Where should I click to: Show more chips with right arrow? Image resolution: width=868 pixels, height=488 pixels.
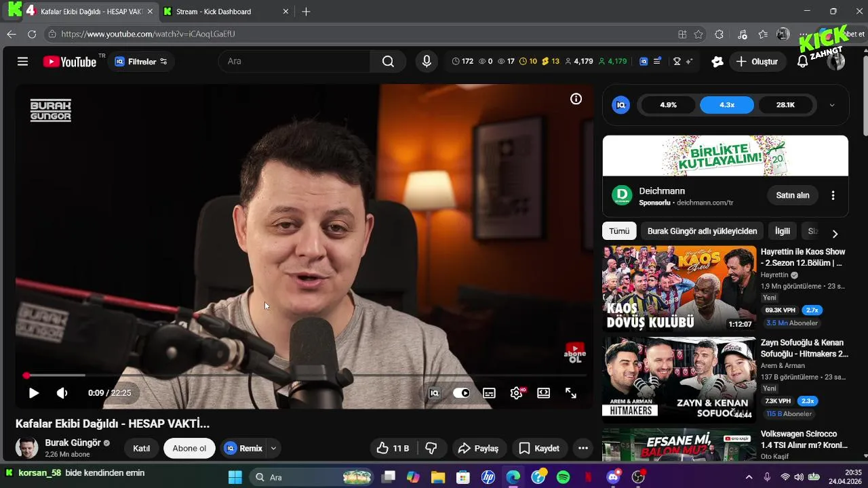pyautogui.click(x=835, y=233)
